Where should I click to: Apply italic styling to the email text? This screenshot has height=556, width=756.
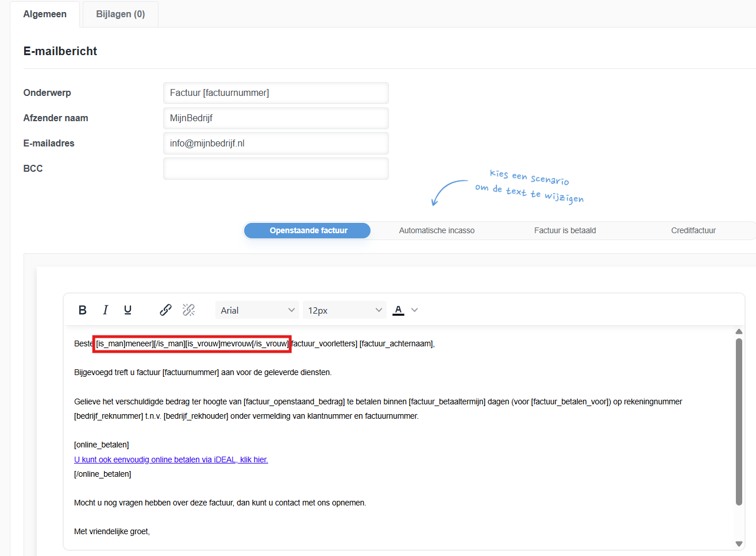point(105,310)
